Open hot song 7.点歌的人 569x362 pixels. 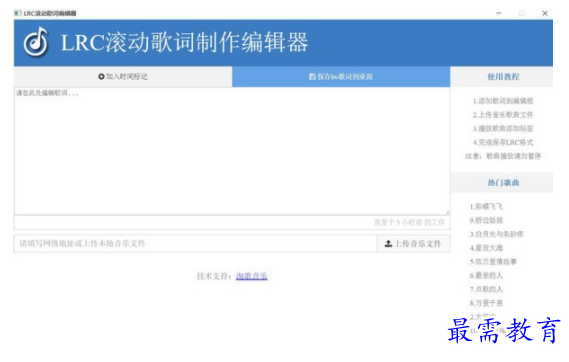[x=486, y=289]
